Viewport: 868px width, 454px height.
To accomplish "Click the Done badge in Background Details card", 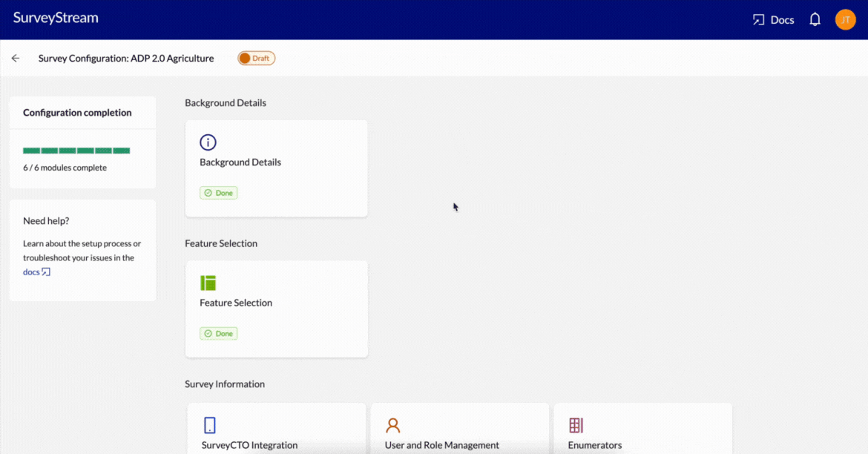I will pyautogui.click(x=219, y=193).
